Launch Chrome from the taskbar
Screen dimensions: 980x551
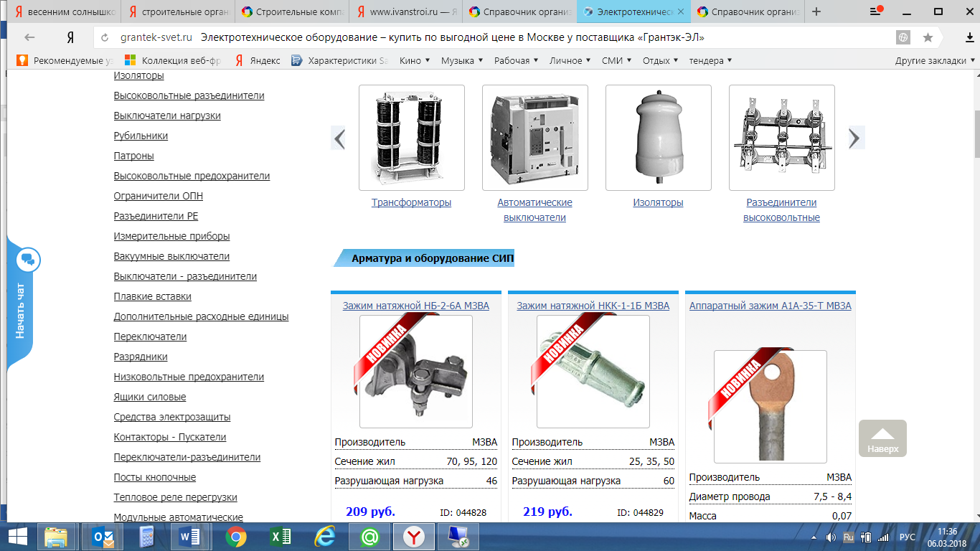coord(236,536)
